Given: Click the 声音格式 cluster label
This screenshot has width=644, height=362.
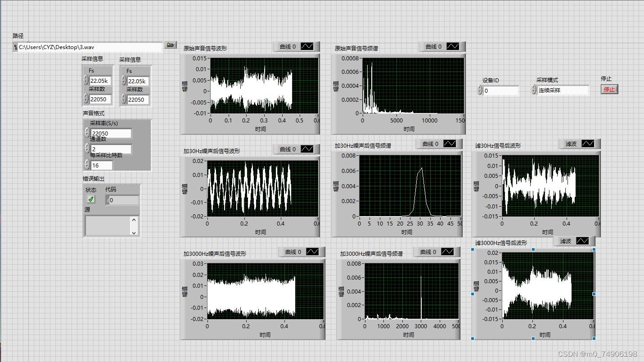Looking at the screenshot, I should pyautogui.click(x=94, y=113).
